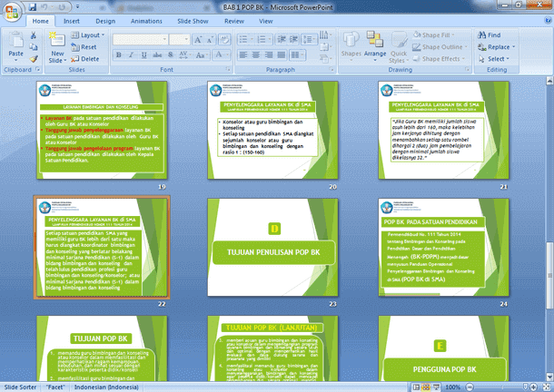
Task: Open the View tab
Action: (x=266, y=21)
